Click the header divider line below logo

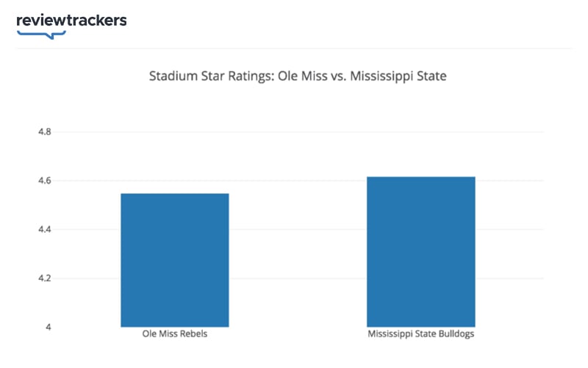point(294,48)
